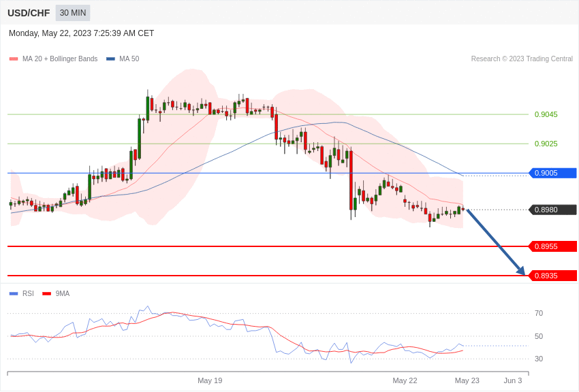The height and width of the screenshot is (392, 579).
Task: Click the USD/CHF pair title
Action: tap(29, 13)
